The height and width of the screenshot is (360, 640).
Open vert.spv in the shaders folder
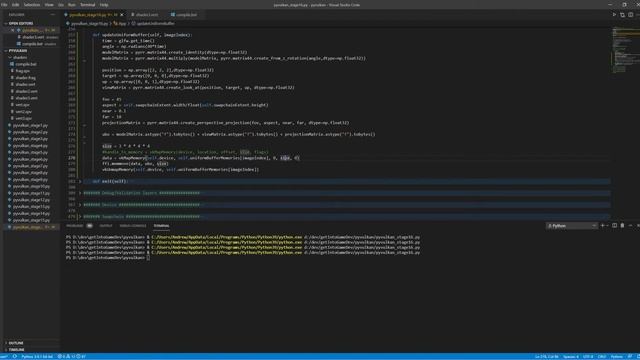[23, 105]
